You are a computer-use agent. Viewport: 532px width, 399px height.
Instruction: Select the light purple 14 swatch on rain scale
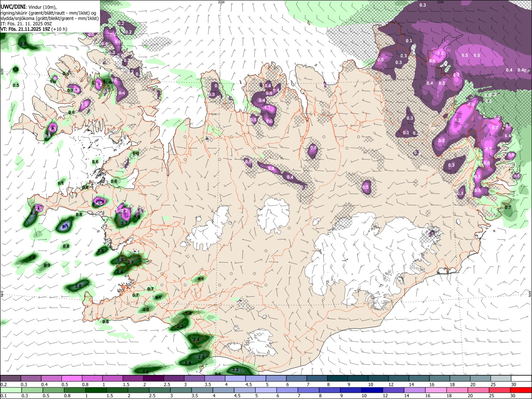tap(415, 390)
